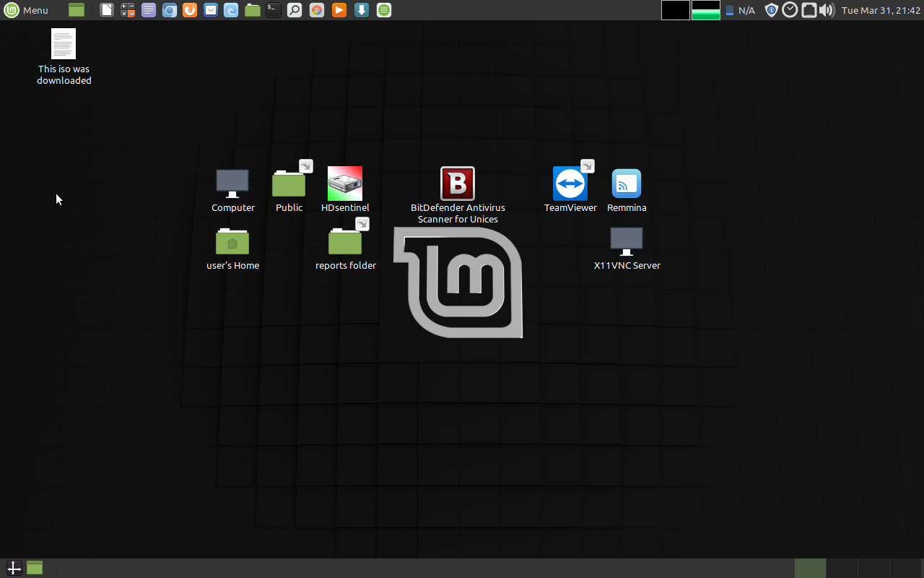Click the clock tray icon
Screen dimensions: 924x578
790,10
